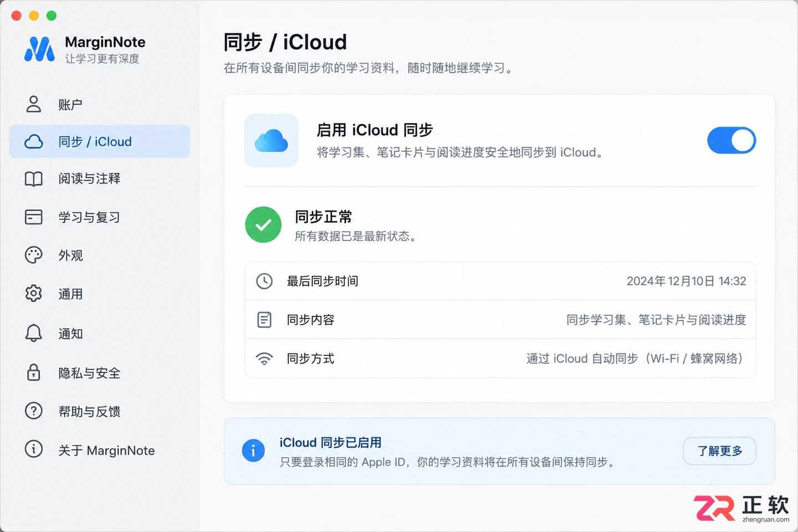Go to 阅读与注释 settings
798x532 pixels.
click(x=100, y=178)
